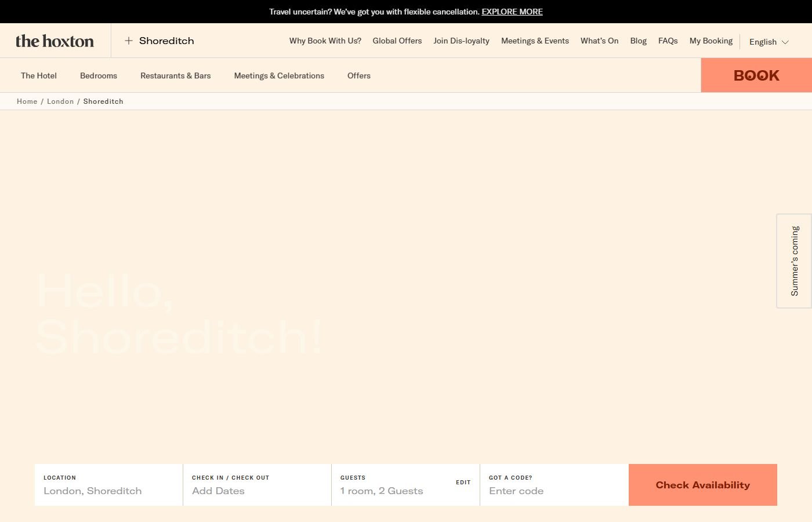The height and width of the screenshot is (522, 812).
Task: Click the Hoxton logo
Action: [55, 41]
